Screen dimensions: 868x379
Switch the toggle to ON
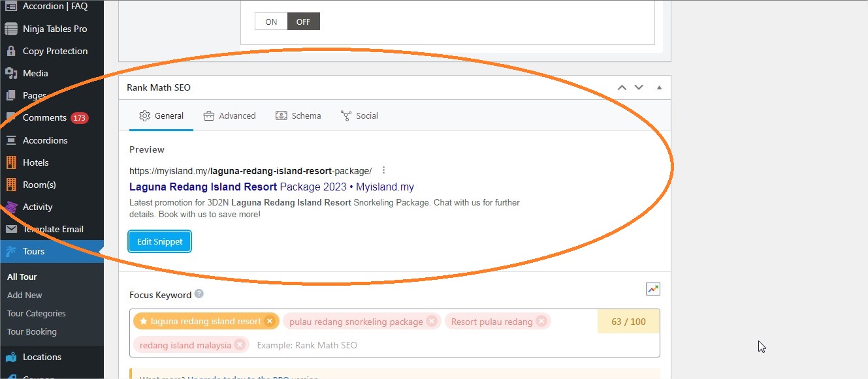[x=271, y=22]
